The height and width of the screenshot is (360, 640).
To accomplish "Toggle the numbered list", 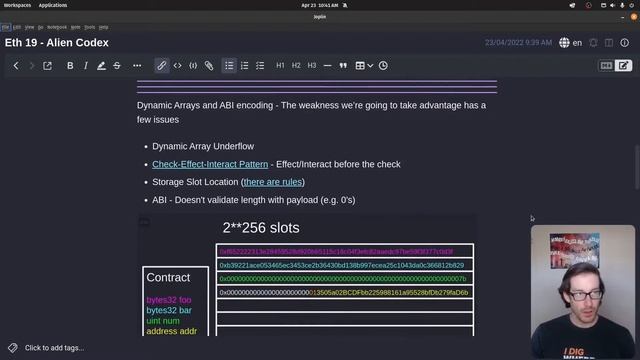I will tap(244, 66).
